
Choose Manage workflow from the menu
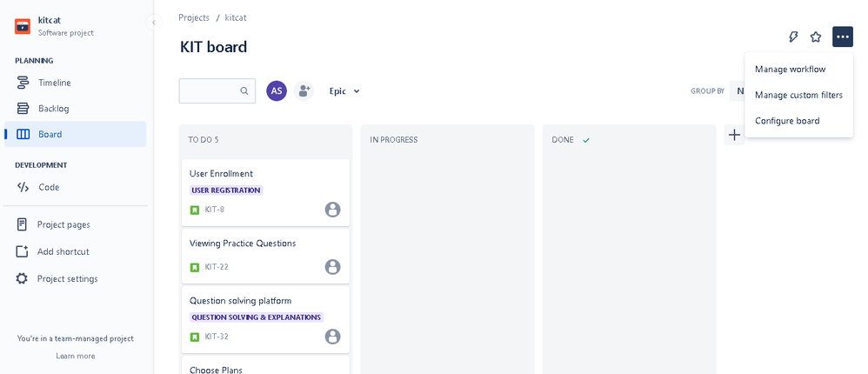point(798,70)
